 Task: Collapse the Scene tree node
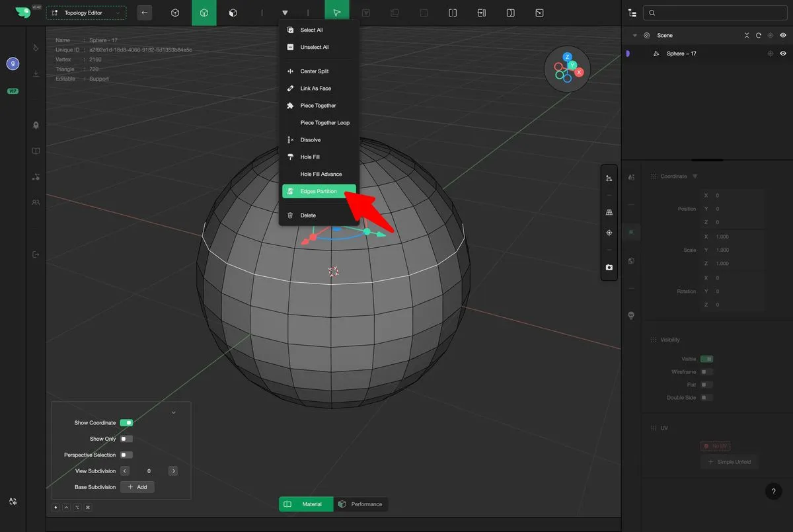tap(635, 36)
